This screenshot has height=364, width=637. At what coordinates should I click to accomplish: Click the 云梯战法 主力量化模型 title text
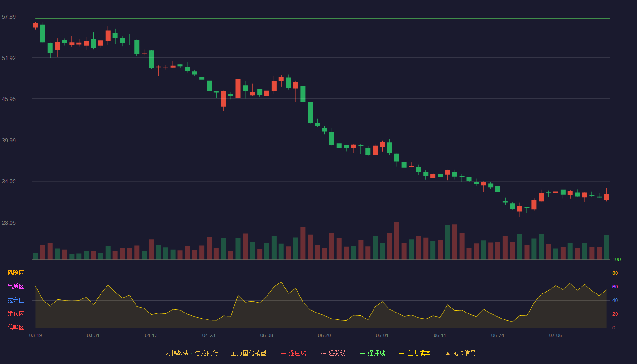click(216, 353)
